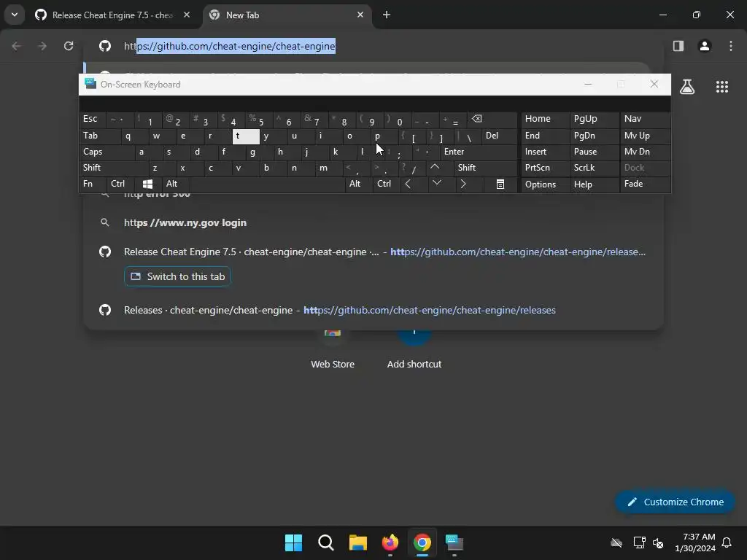This screenshot has width=747, height=560.
Task: Close the New Tab tab
Action: pos(360,15)
